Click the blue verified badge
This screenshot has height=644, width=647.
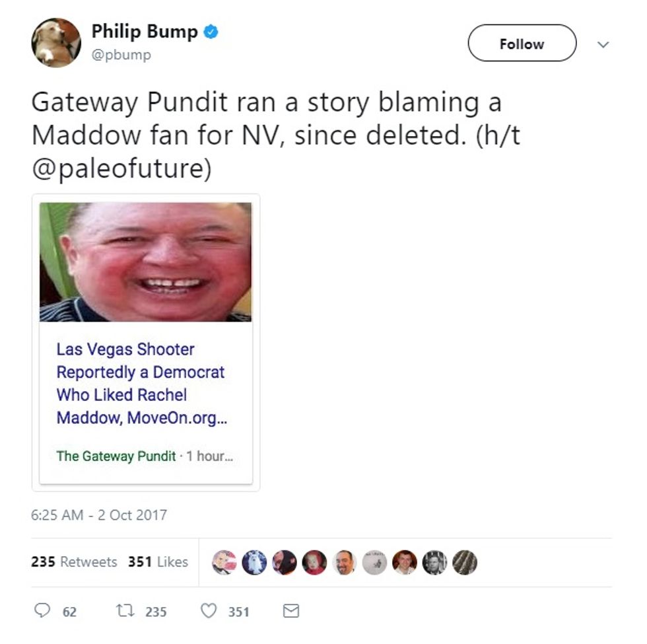click(211, 32)
